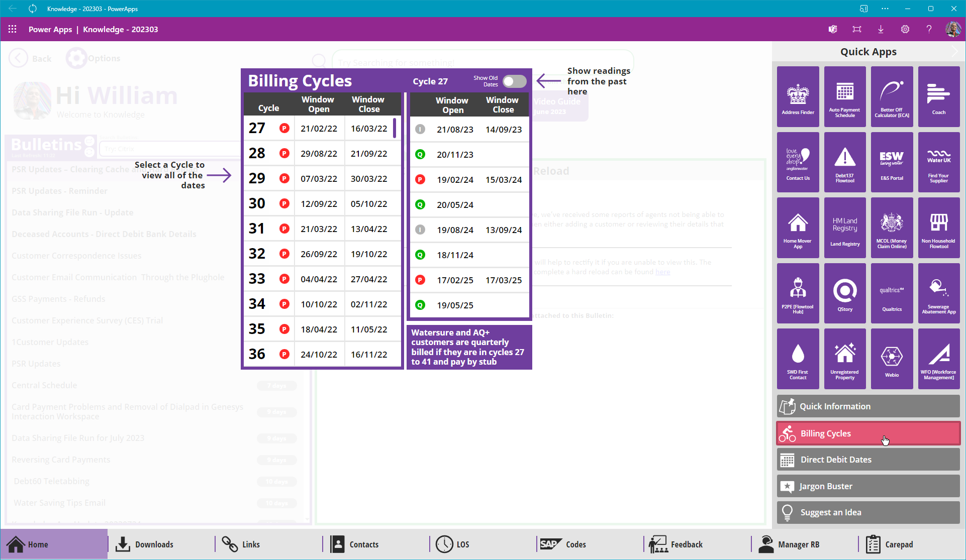Open the Sewerage Abatement App tile
The height and width of the screenshot is (560, 966).
click(938, 293)
